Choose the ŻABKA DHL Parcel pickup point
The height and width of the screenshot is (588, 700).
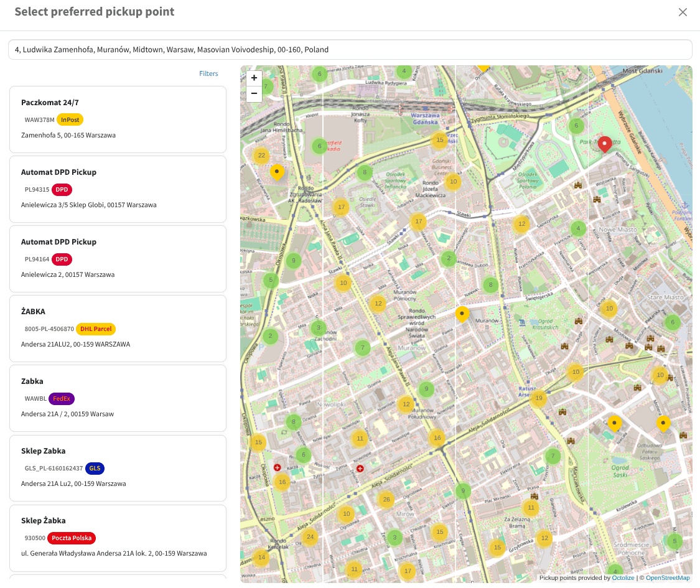tap(118, 329)
